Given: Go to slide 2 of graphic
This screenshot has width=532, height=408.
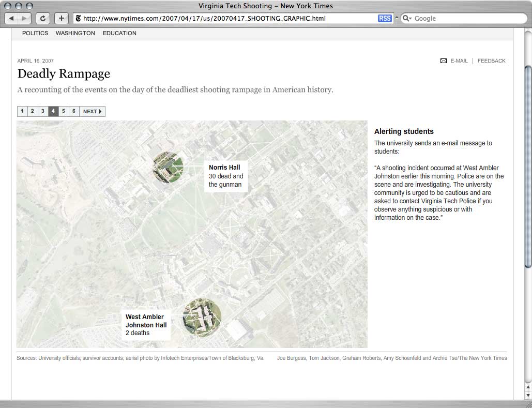Looking at the screenshot, I should pos(32,111).
